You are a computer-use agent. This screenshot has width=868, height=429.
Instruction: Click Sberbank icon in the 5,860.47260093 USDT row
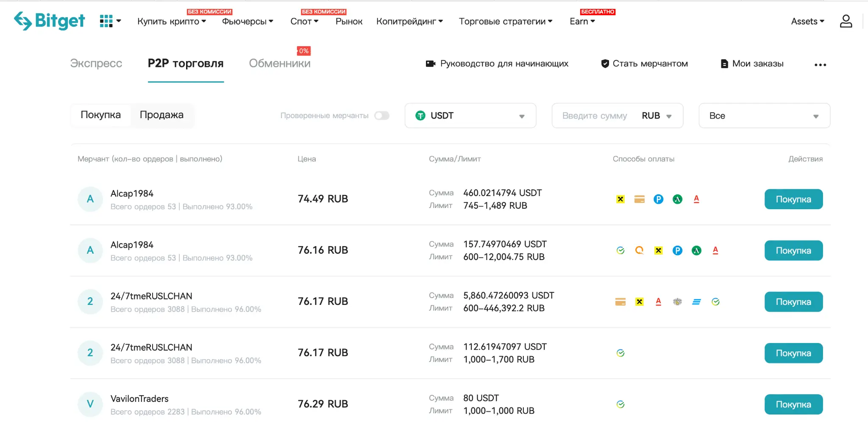[x=715, y=302]
